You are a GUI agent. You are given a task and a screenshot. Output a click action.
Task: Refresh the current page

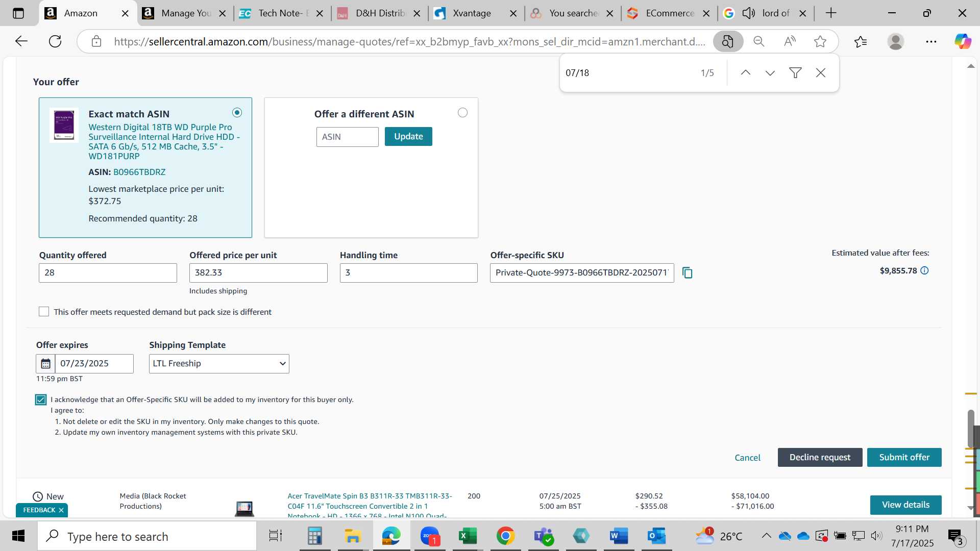click(55, 41)
